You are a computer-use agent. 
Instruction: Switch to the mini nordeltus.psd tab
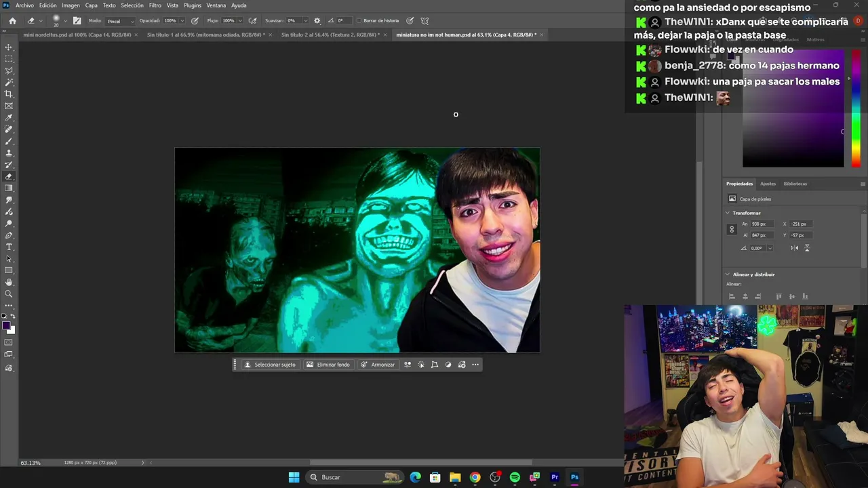click(77, 35)
